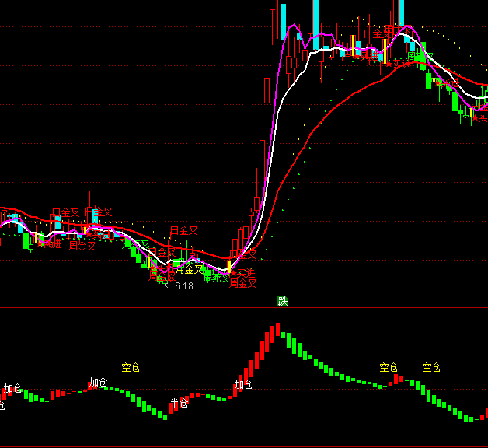Select the 半仓 position marker
This screenshot has width=488, height=448.
180,404
